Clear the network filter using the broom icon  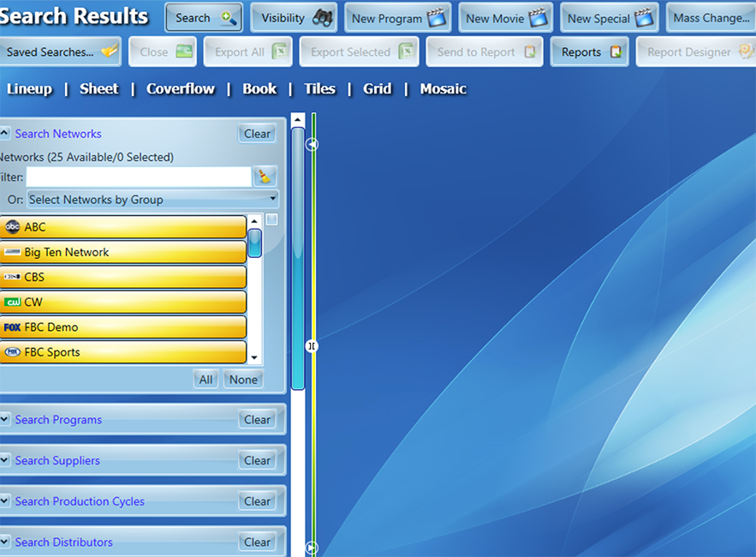coord(264,177)
